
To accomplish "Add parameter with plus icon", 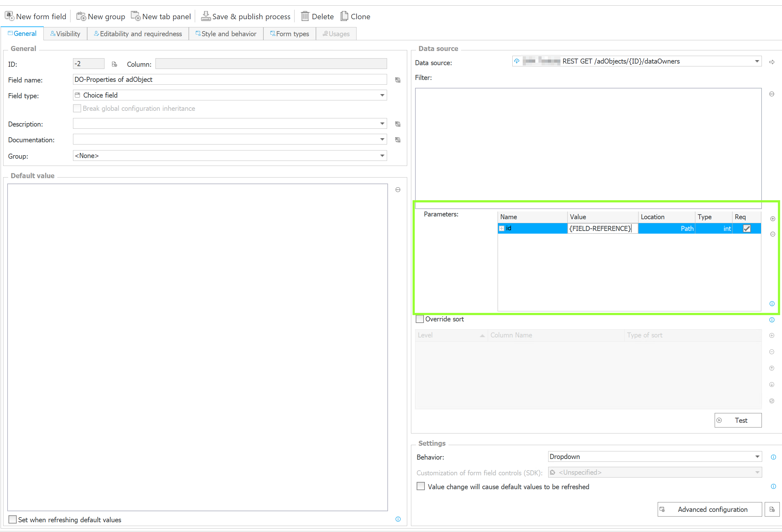I will (773, 219).
